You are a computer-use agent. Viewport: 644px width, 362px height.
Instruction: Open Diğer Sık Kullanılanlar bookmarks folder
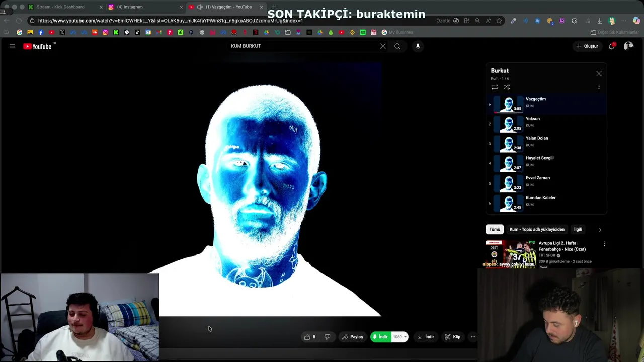(x=615, y=32)
